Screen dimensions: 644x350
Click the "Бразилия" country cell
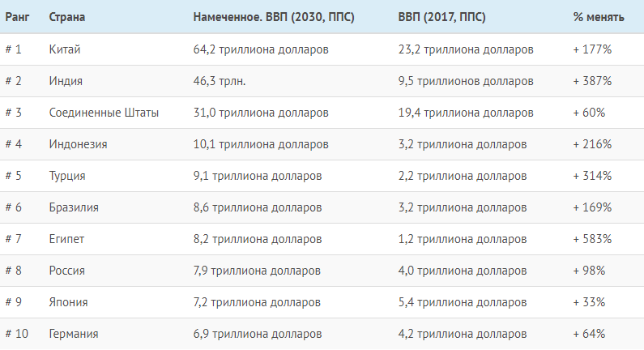pos(74,207)
